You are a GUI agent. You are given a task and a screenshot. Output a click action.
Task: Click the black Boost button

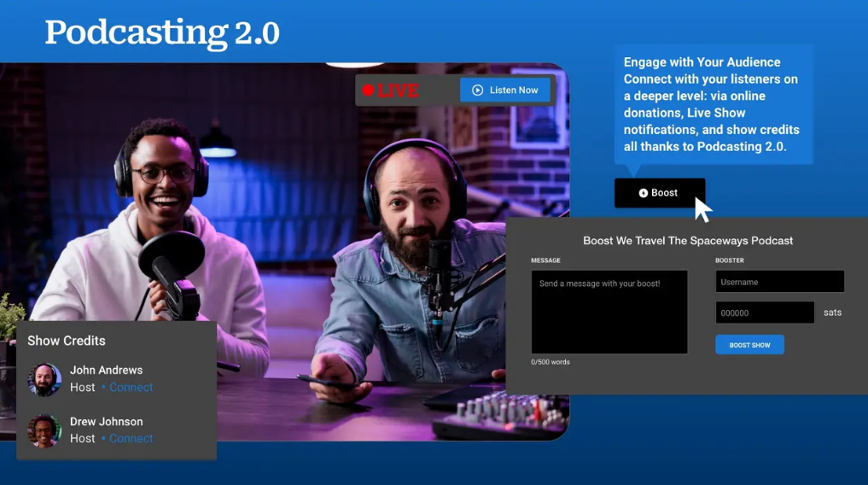[x=659, y=193]
